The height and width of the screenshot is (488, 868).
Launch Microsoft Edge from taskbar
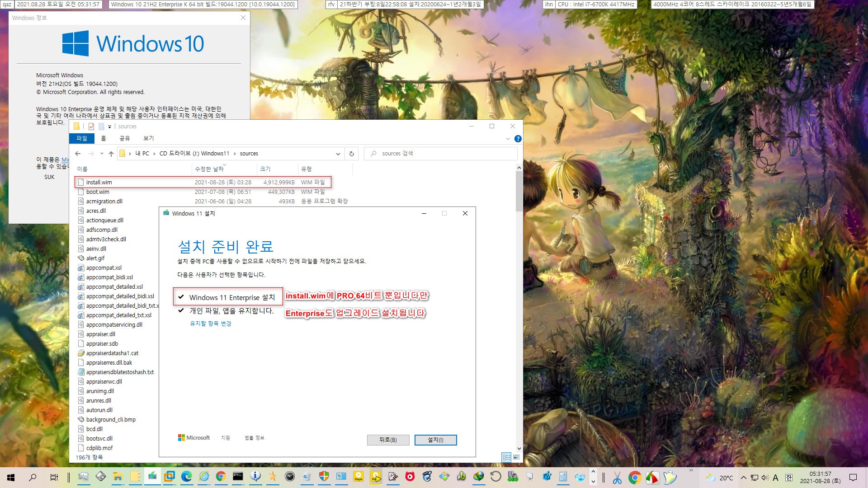[x=186, y=477]
